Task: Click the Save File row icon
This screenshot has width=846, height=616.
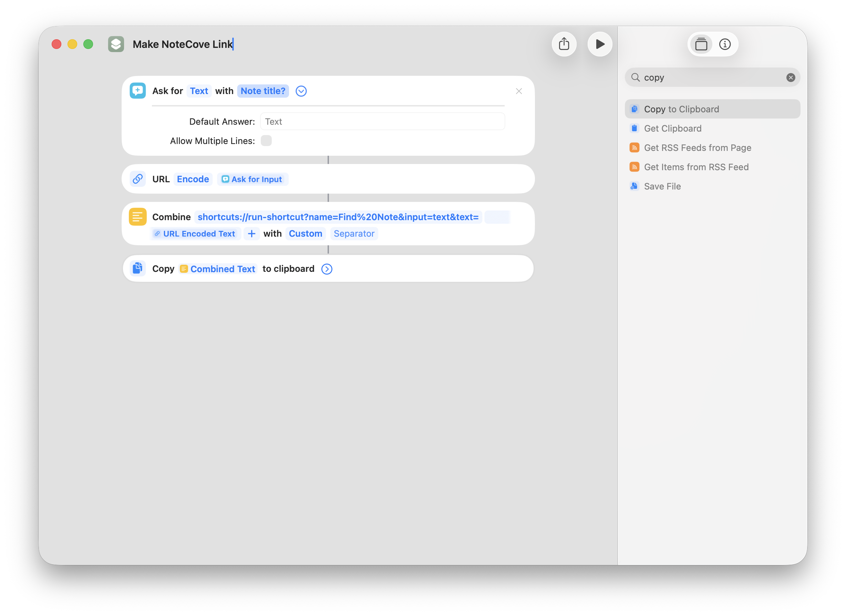Action: [634, 186]
